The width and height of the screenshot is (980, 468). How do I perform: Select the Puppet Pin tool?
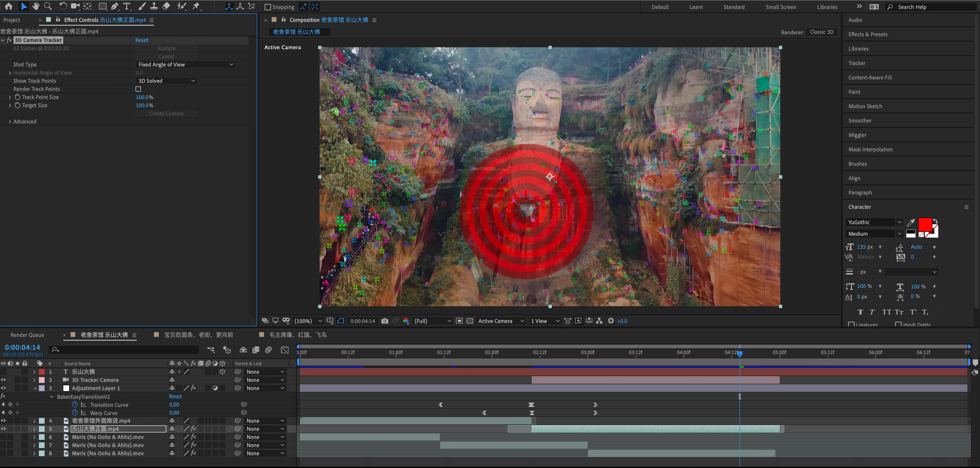[x=196, y=6]
